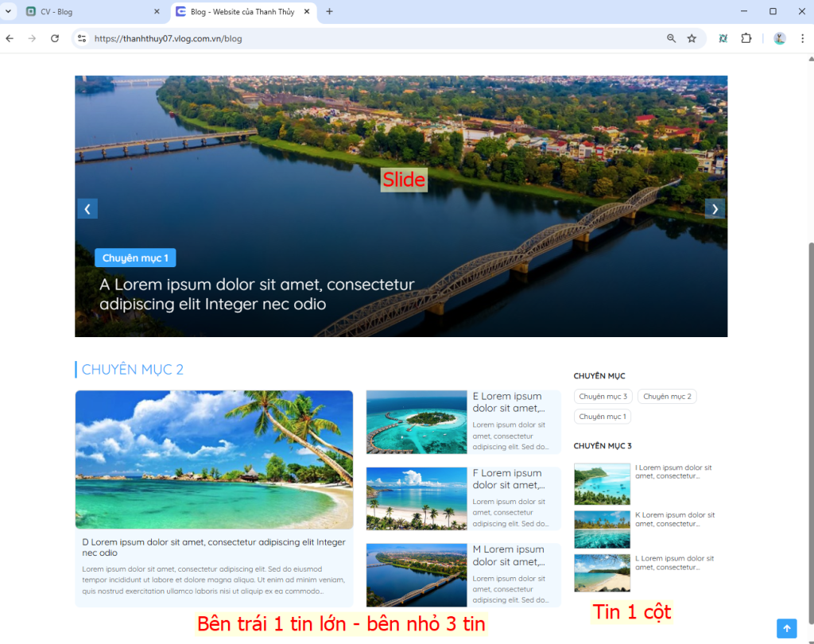This screenshot has width=814, height=644.
Task: Click the CHUYÊN MỤC sidebar heading
Action: click(599, 376)
